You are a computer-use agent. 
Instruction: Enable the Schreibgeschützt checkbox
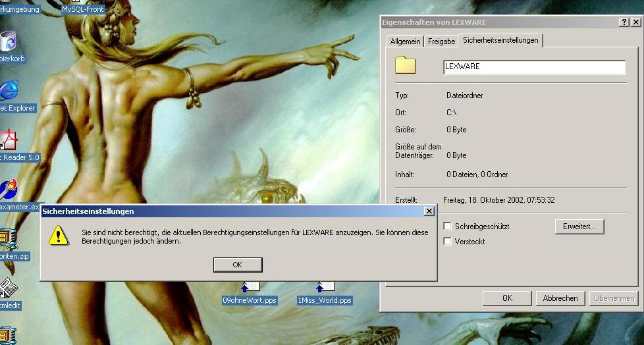coord(447,226)
